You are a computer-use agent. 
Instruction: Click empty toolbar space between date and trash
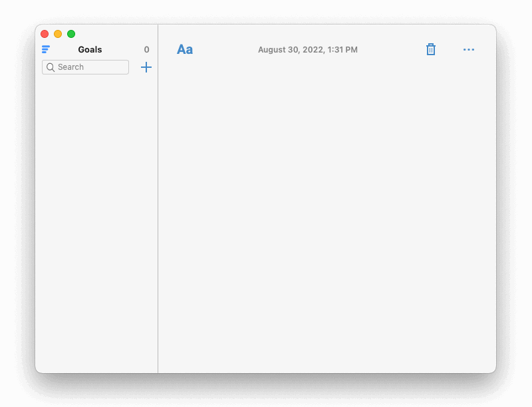tap(392, 49)
